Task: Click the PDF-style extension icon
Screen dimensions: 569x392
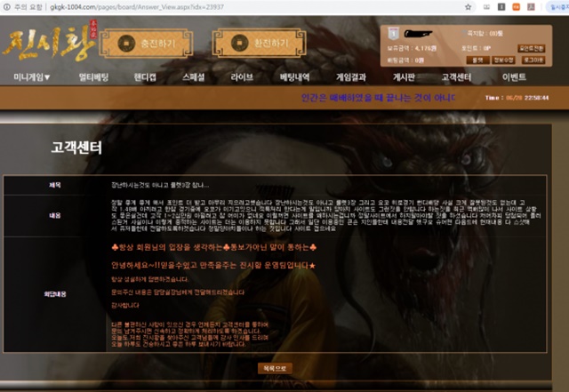Action: pyautogui.click(x=531, y=7)
